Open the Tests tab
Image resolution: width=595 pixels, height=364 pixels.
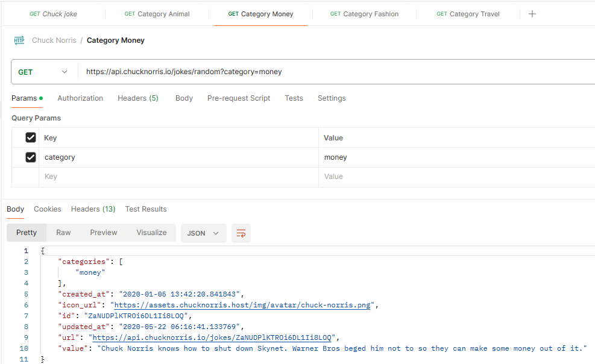click(x=294, y=98)
